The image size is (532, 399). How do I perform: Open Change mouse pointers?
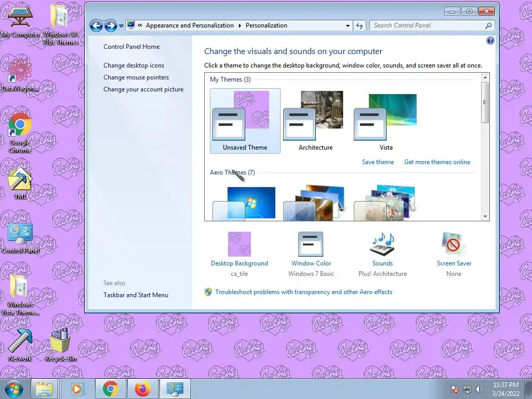pos(136,77)
